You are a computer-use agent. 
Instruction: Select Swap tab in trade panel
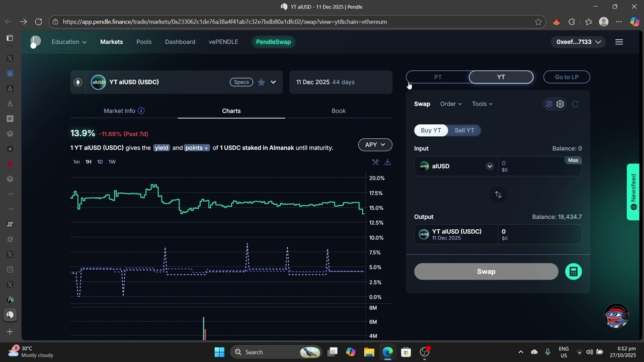click(422, 104)
